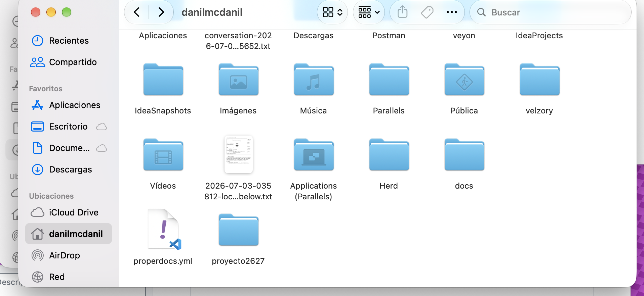Open the icon view switcher dropdown
Screen dimensions: 644x296
pyautogui.click(x=332, y=12)
